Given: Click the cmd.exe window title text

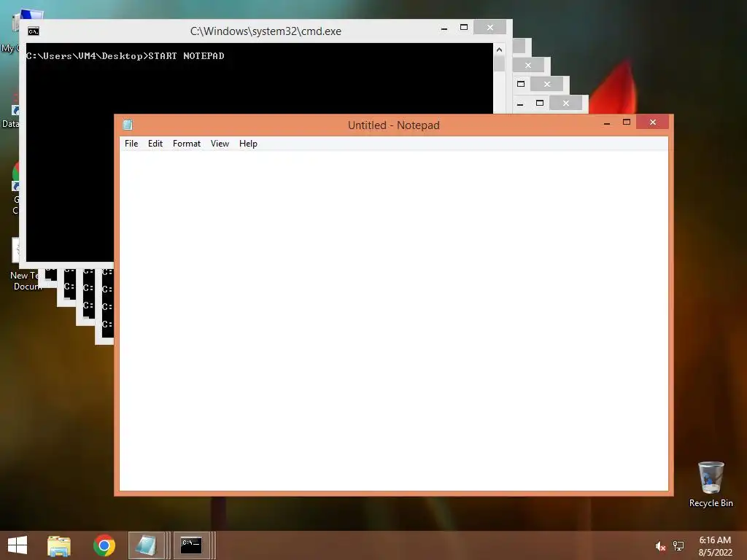Looking at the screenshot, I should [266, 31].
